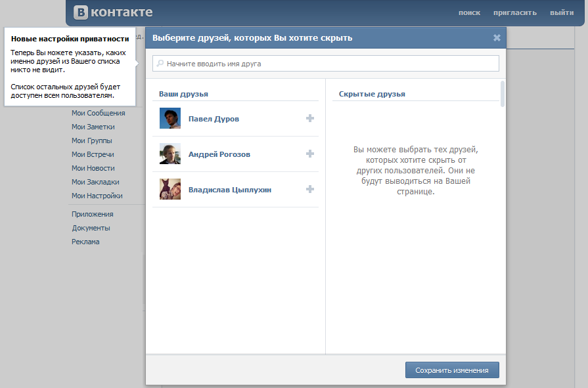The image size is (588, 388).
Task: Click dialog title 'Выберите друзей, которых Вы хотите скрыть'
Action: tap(252, 38)
